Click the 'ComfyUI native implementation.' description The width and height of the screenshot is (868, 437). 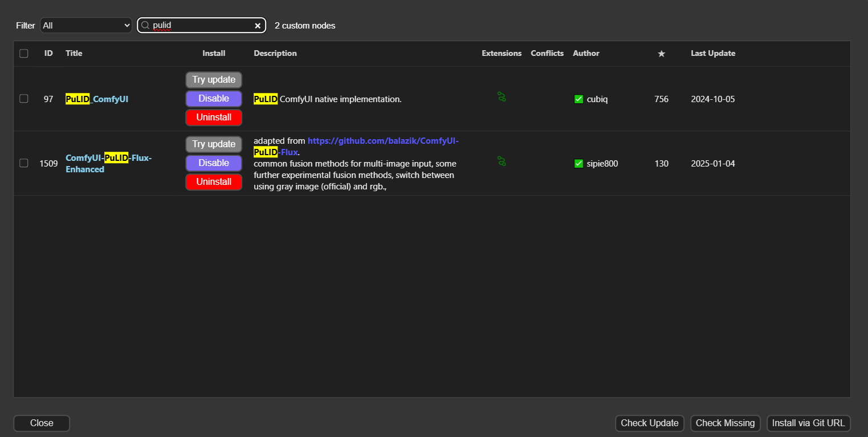click(x=341, y=99)
